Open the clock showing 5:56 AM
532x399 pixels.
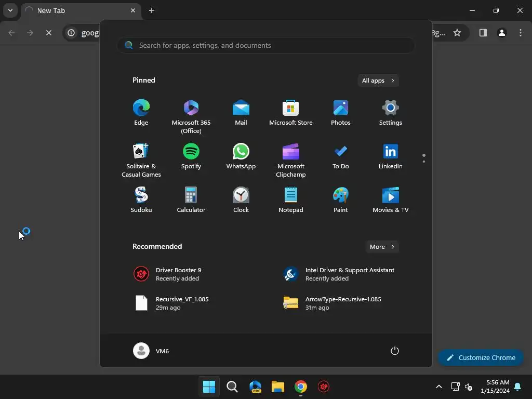(495, 387)
